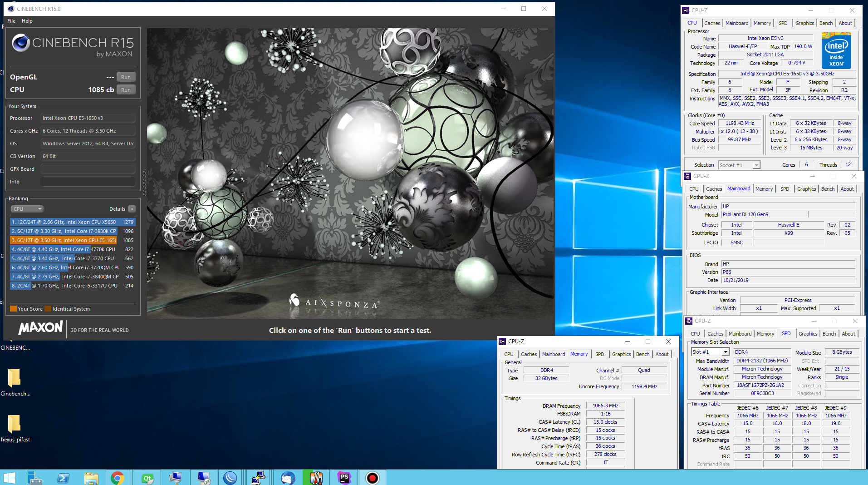The width and height of the screenshot is (868, 485).
Task: Open the WinBox taskbar icon
Action: (230, 477)
